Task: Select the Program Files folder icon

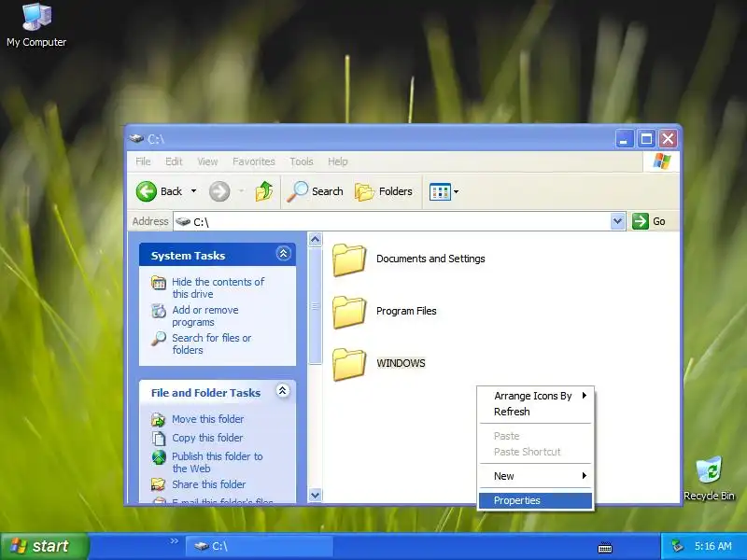Action: (349, 312)
